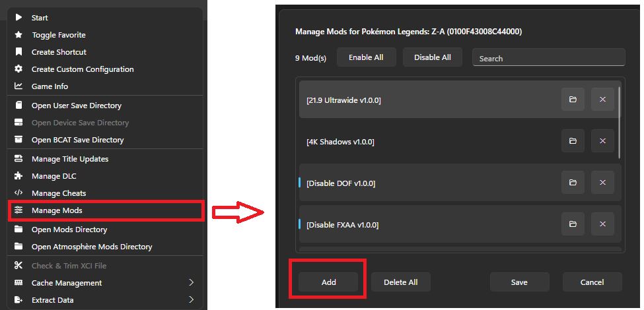644x310 pixels.
Task: Delete the 4K Shadows mod
Action: [602, 140]
